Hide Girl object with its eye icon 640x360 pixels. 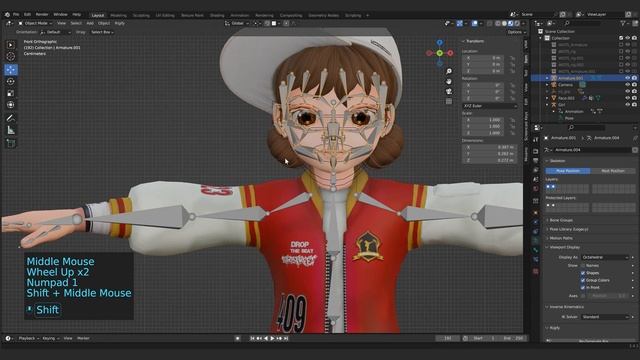pyautogui.click(x=628, y=105)
